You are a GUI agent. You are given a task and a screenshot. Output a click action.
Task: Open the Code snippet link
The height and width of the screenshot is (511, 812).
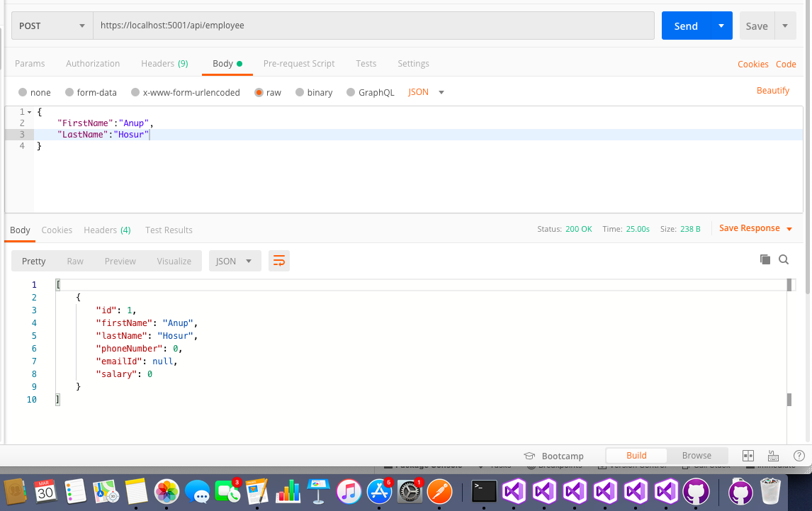pyautogui.click(x=786, y=64)
